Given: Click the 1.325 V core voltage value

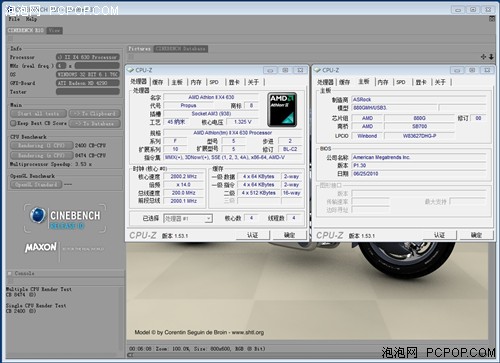Looking at the screenshot, I should coord(243,122).
